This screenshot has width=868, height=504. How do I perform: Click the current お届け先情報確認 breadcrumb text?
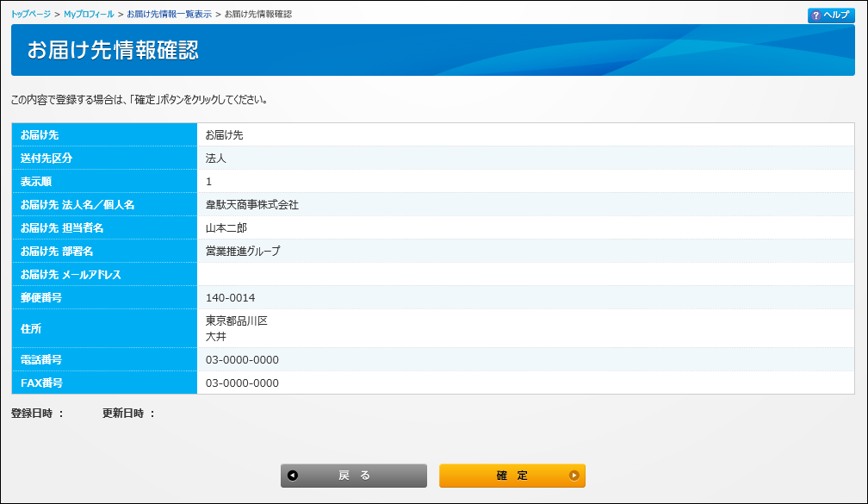pos(257,15)
